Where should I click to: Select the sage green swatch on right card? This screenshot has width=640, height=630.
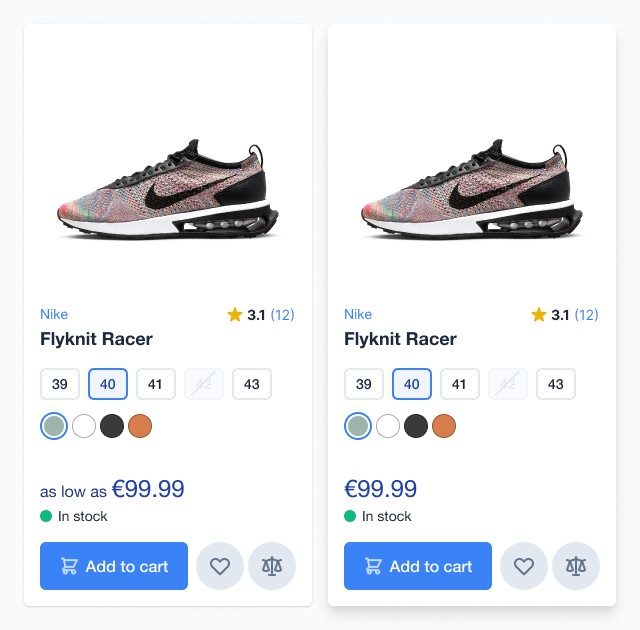click(358, 426)
